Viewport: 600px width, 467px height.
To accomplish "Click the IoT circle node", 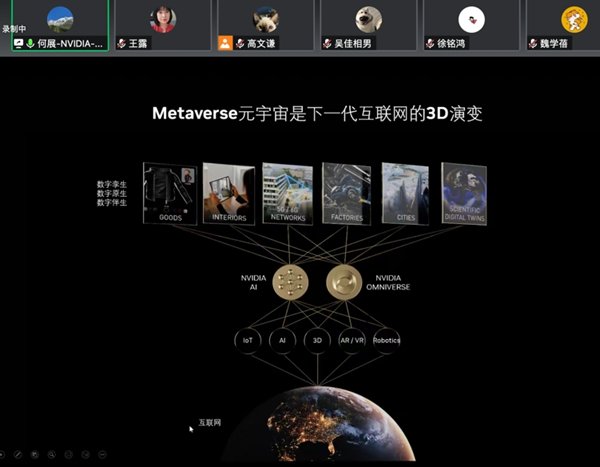I will coord(248,340).
